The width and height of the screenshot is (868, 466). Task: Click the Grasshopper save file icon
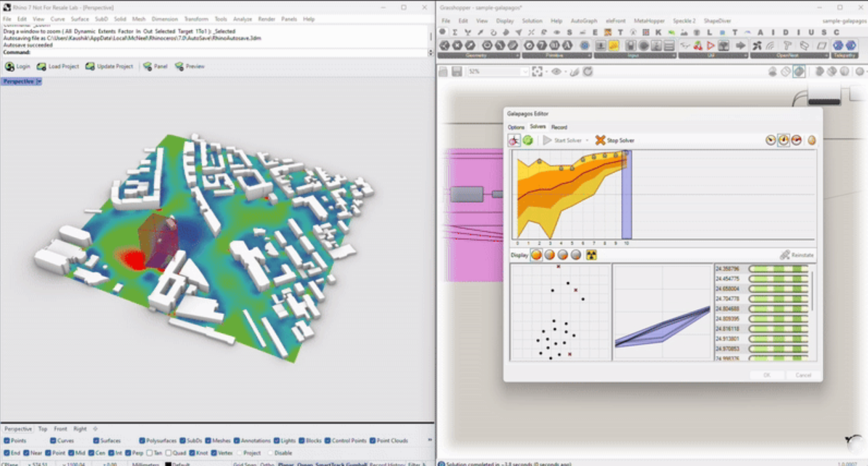457,71
